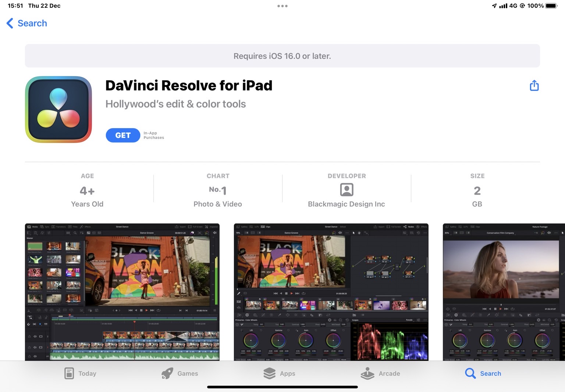The width and height of the screenshot is (565, 392).
Task: Open the second screenshot with color scopes
Action: [x=331, y=292]
